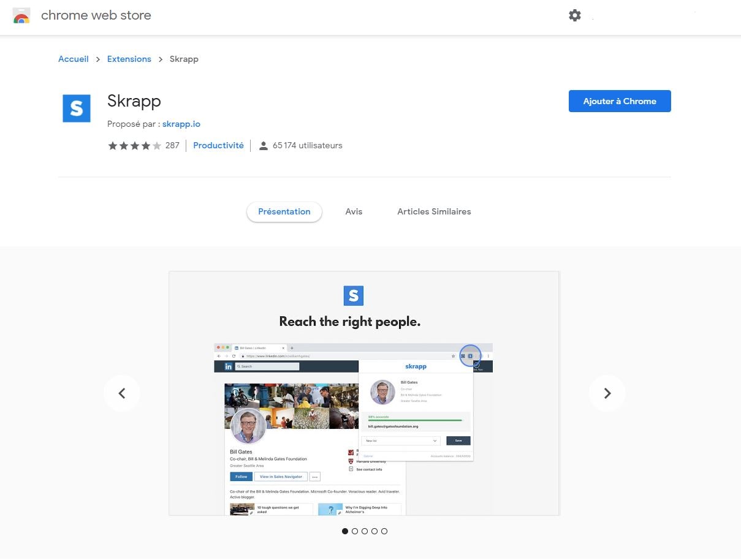Open the Productivité category link
The height and width of the screenshot is (560, 741).
(218, 146)
